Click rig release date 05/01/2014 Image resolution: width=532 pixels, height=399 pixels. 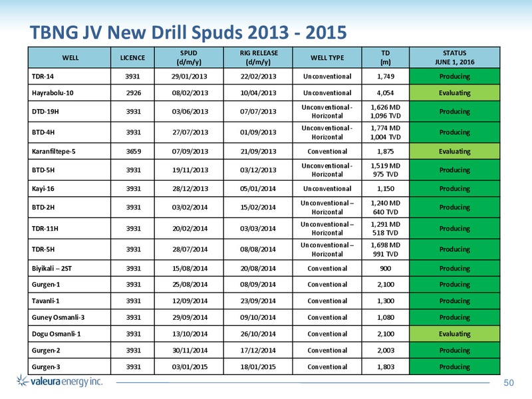click(258, 189)
